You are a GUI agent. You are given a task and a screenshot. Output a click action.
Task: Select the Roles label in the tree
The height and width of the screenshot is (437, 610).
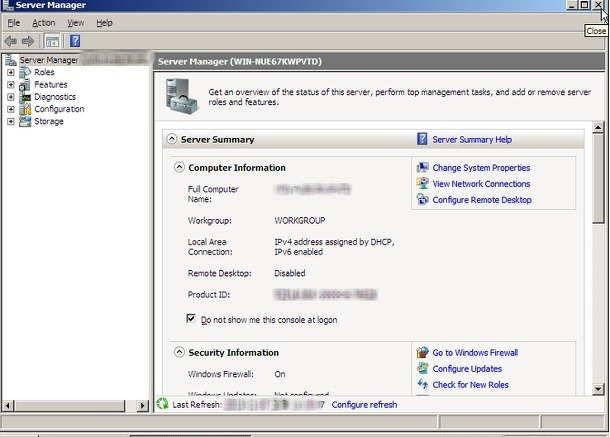click(44, 72)
